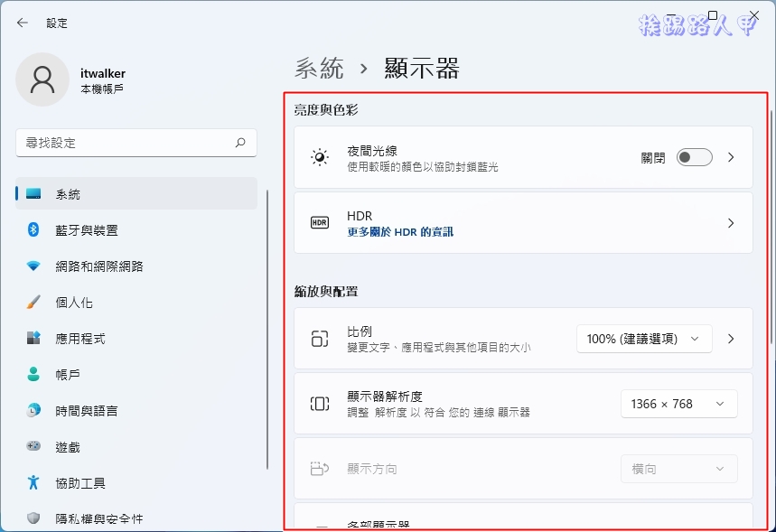The image size is (776, 532).
Task: Click the search magnifier icon
Action: point(240,143)
